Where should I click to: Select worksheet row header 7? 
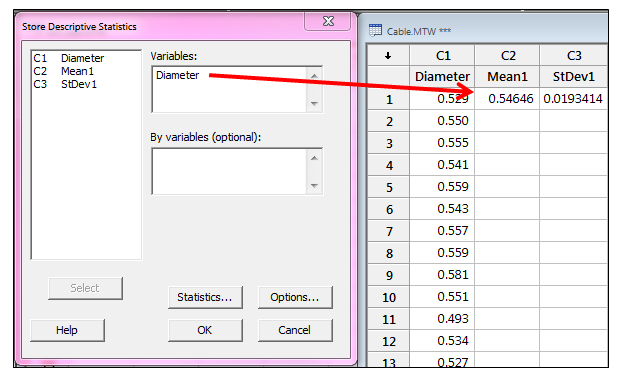coord(389,231)
